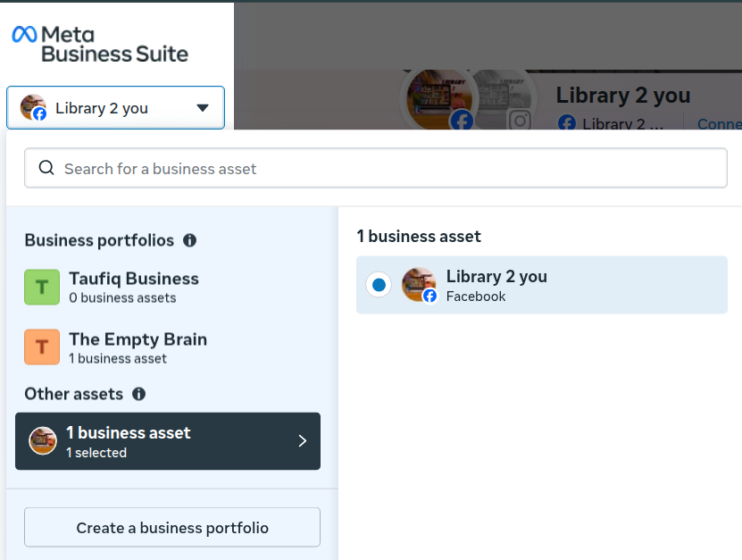Click the Facebook profile picture in the page header
This screenshot has height=560, width=742.
pyautogui.click(x=439, y=98)
